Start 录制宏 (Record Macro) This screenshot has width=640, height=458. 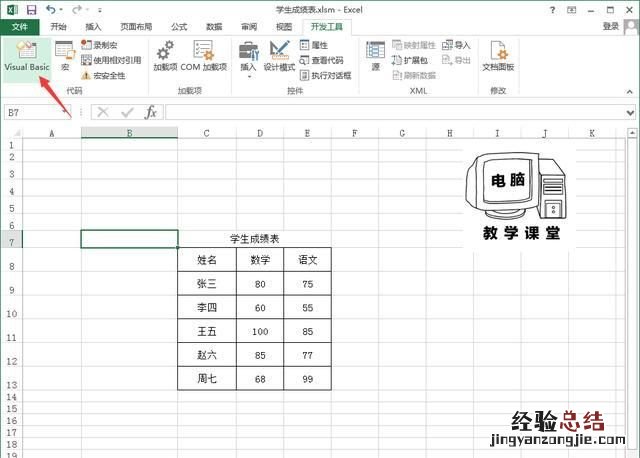click(x=105, y=46)
